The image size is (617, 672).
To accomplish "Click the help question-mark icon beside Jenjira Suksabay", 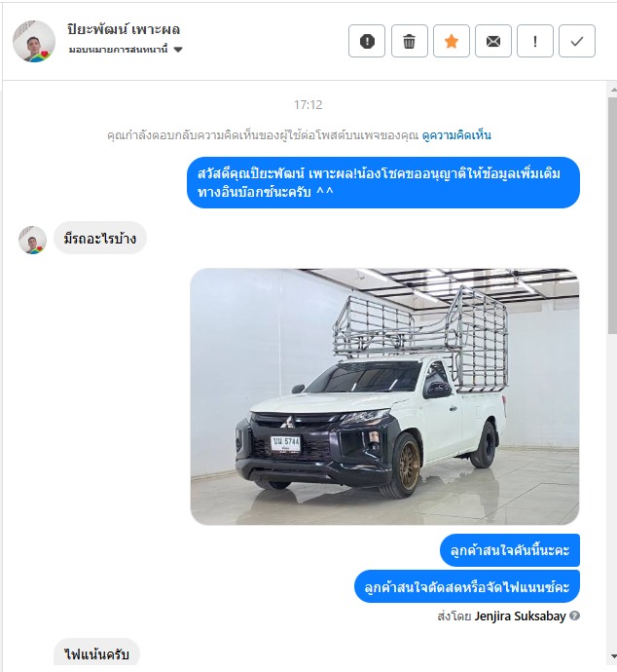I will (x=575, y=616).
